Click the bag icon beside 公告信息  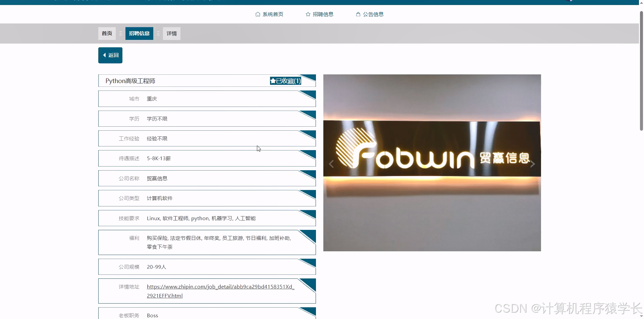tap(358, 14)
